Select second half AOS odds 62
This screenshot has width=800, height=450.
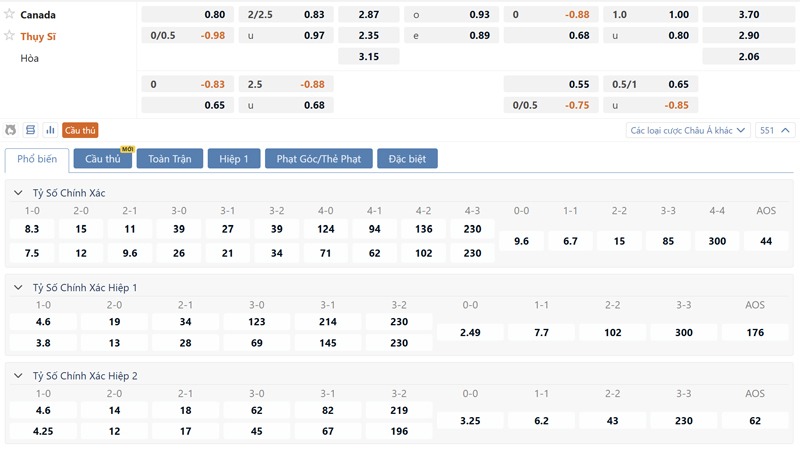tap(755, 421)
